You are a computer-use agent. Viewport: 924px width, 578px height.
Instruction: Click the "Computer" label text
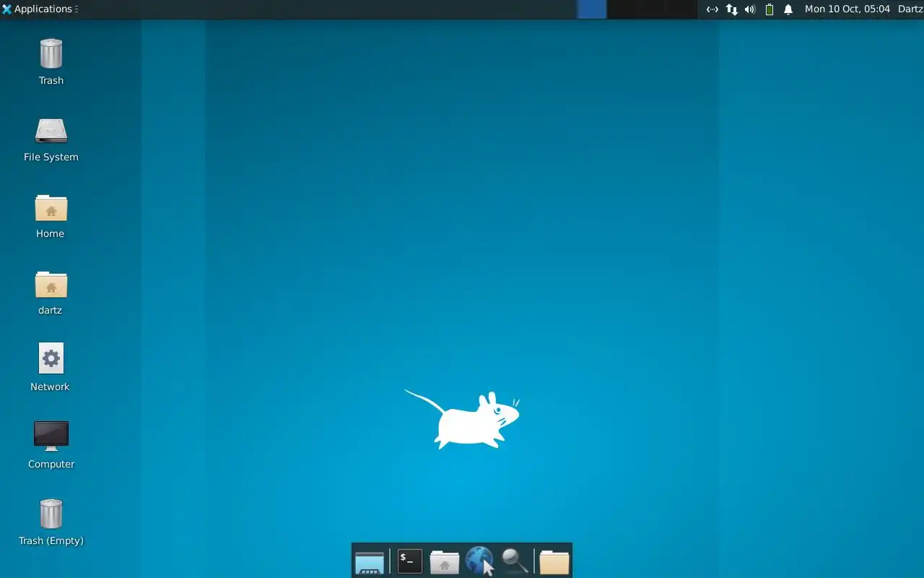click(51, 464)
